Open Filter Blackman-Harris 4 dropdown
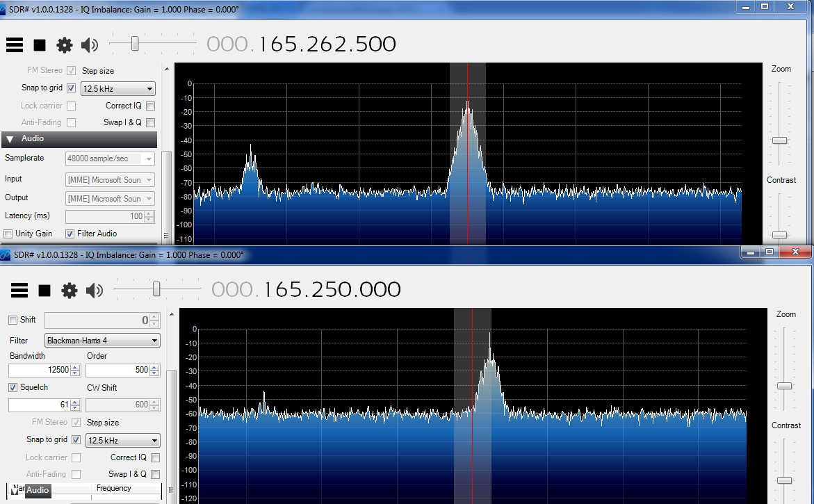Screen dimensions: 814x504 pos(102,341)
